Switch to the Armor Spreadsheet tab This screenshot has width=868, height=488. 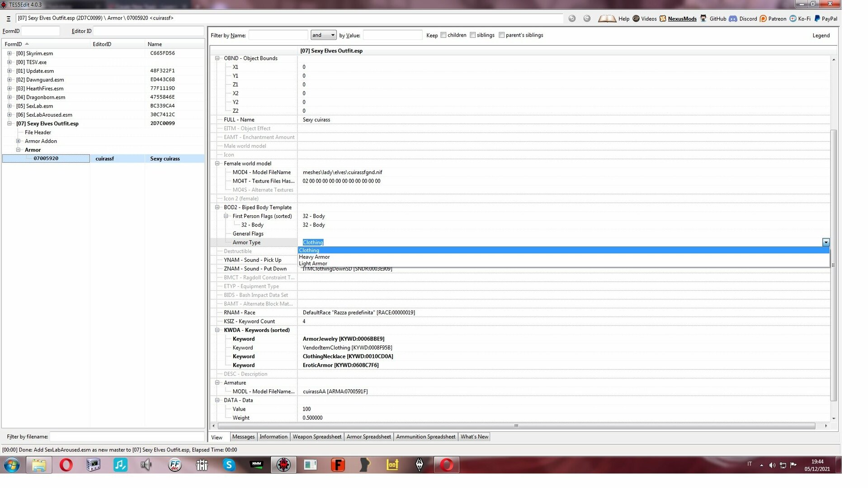(368, 437)
